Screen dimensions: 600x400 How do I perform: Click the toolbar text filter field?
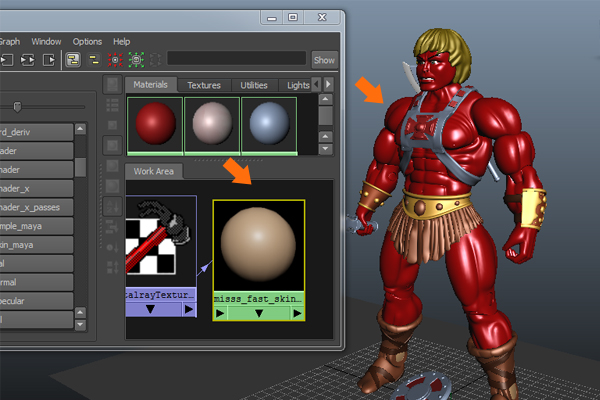(236, 59)
